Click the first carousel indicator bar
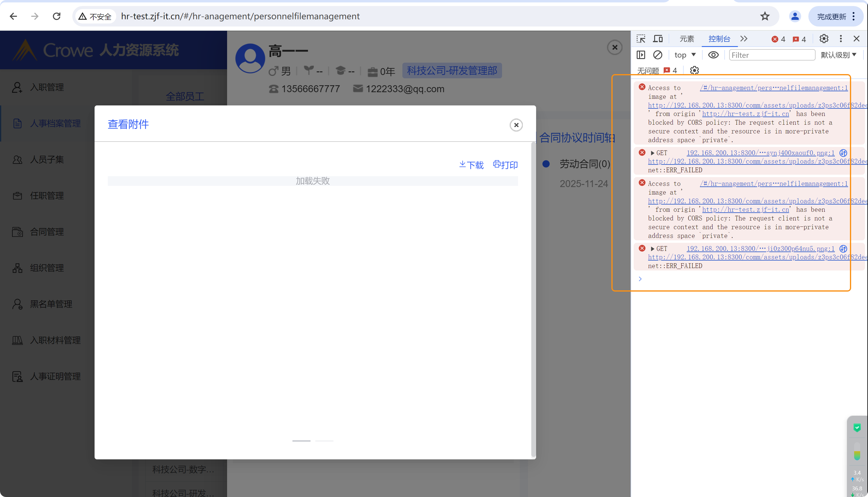 301,441
